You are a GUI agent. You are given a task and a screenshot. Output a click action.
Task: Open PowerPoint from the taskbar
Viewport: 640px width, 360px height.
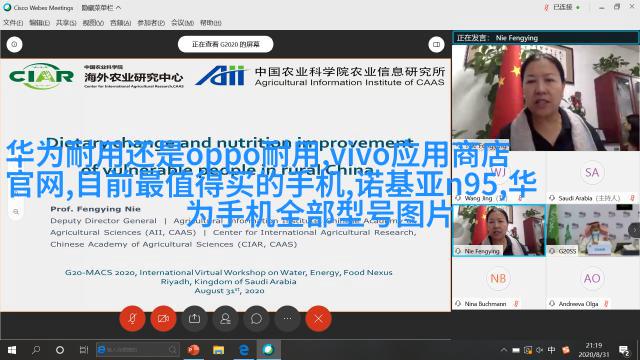click(193, 350)
